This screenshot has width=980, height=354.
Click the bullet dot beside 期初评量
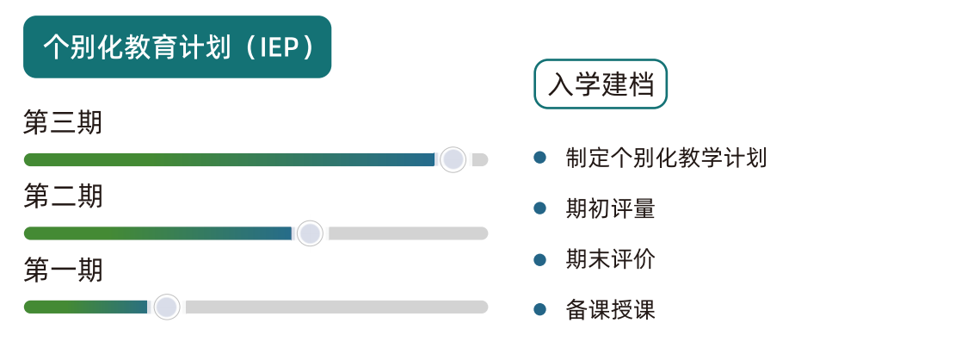coord(540,208)
